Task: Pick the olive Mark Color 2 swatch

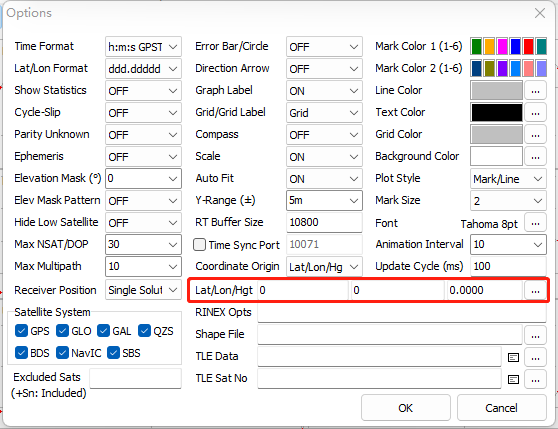Action: point(489,69)
